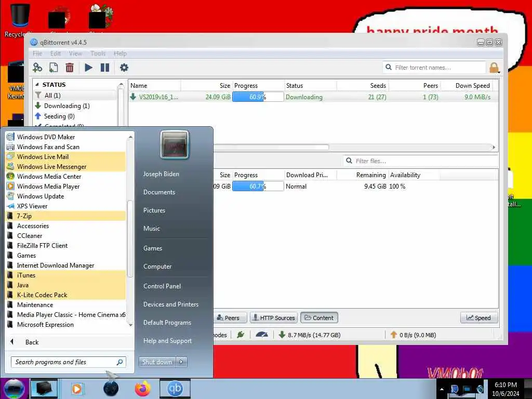Expand the Accessories folder
The height and width of the screenshot is (399, 532).
coord(66,226)
